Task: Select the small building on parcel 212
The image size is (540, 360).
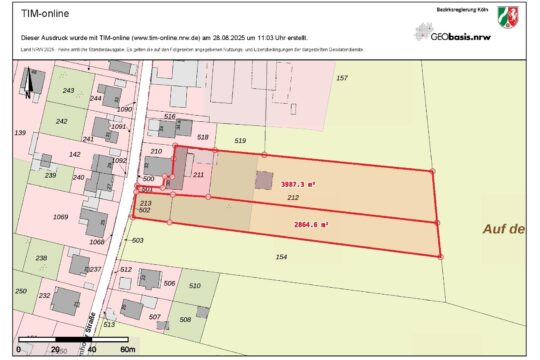Action: click(264, 180)
